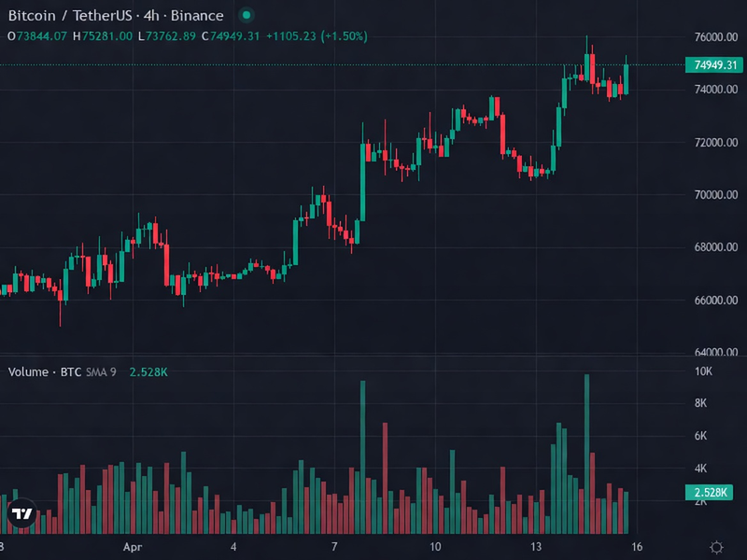747x560 pixels.
Task: Click the teal market status dot
Action: [x=245, y=15]
